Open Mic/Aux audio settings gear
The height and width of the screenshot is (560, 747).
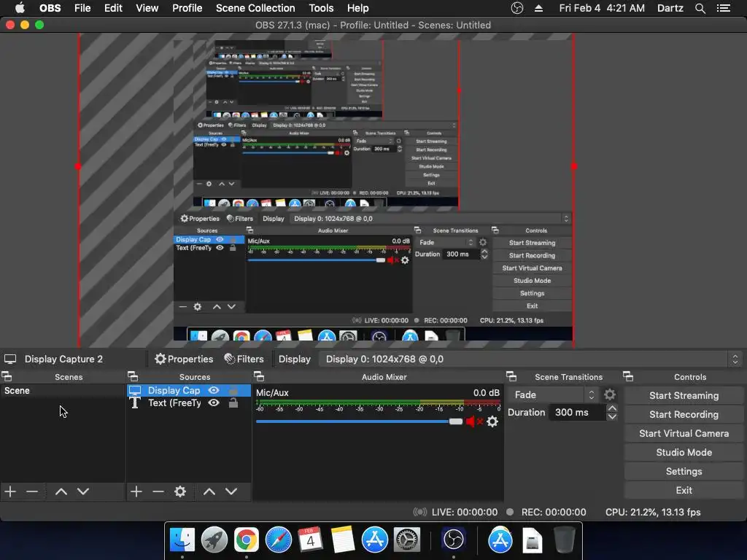tap(492, 421)
